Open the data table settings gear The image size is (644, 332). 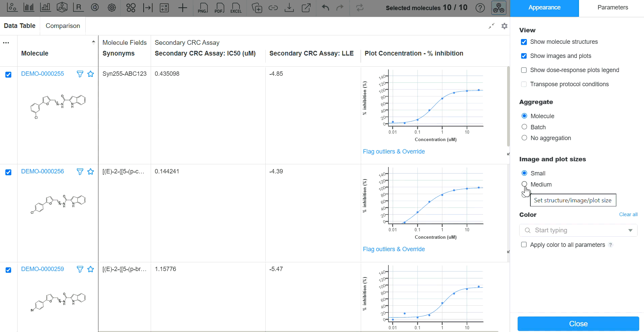(504, 26)
